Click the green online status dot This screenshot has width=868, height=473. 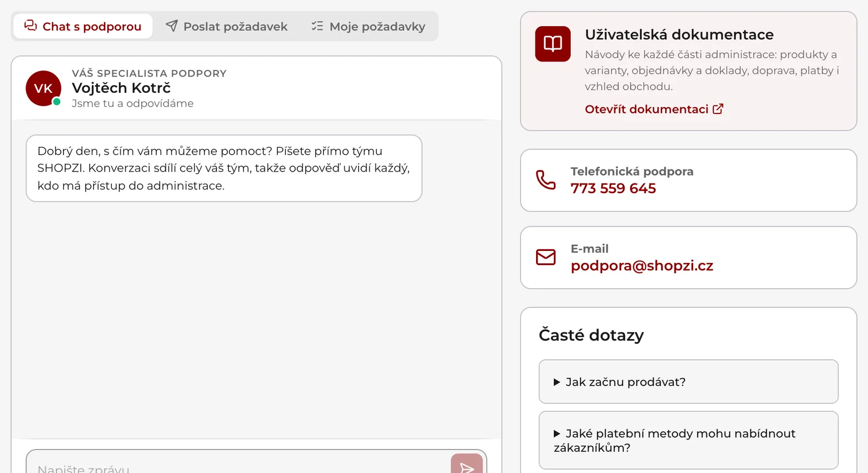point(56,102)
